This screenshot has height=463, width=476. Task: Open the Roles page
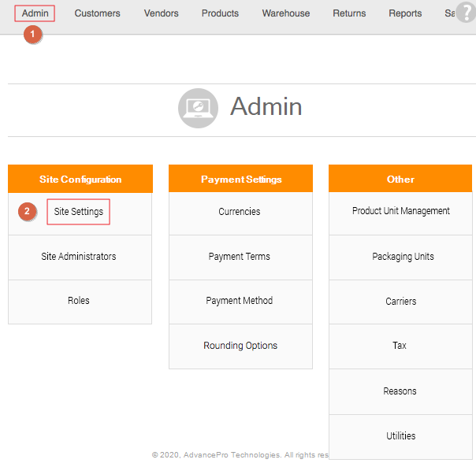click(79, 301)
